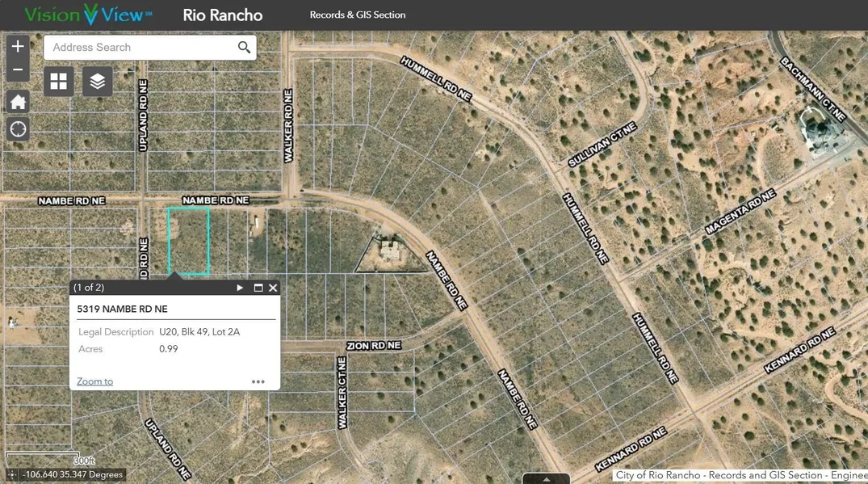Click Records & GIS Section header text
The width and height of the screenshot is (868, 484).
point(358,15)
